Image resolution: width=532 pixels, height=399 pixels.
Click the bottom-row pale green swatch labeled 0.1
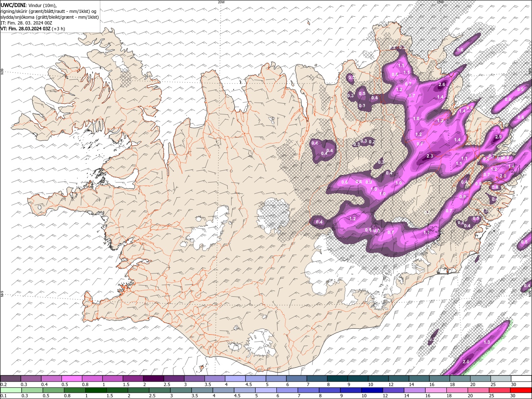(11, 390)
